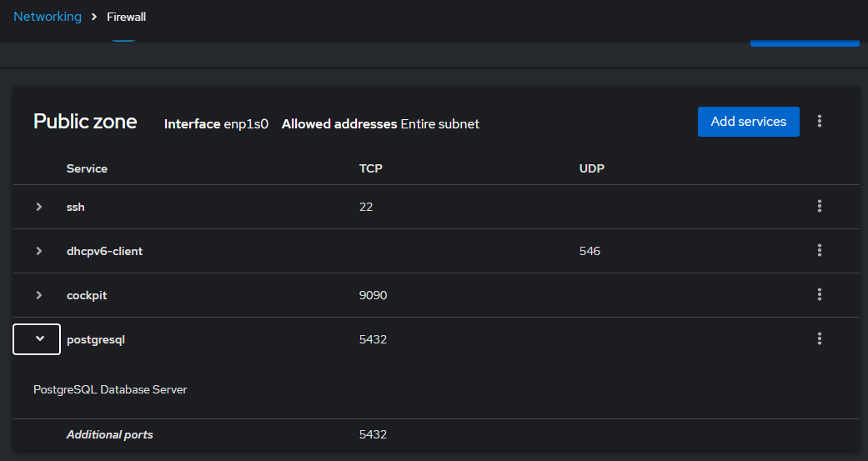Click the breadcrumb separator arrow after Networking
Viewport: 868px width, 461px height.
pyautogui.click(x=94, y=18)
